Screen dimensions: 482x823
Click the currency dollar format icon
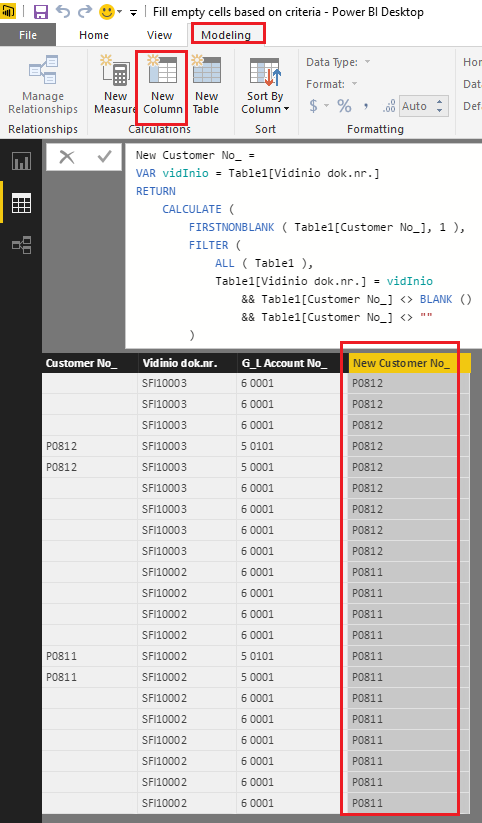[x=313, y=106]
